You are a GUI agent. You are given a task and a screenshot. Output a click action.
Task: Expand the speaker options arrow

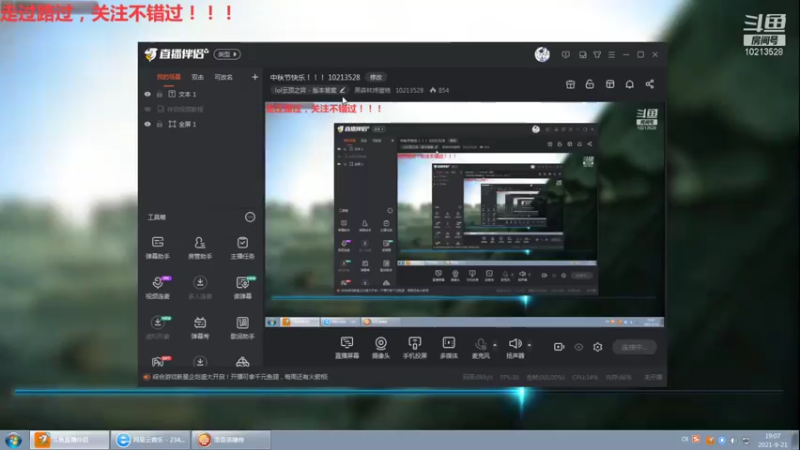tap(529, 345)
